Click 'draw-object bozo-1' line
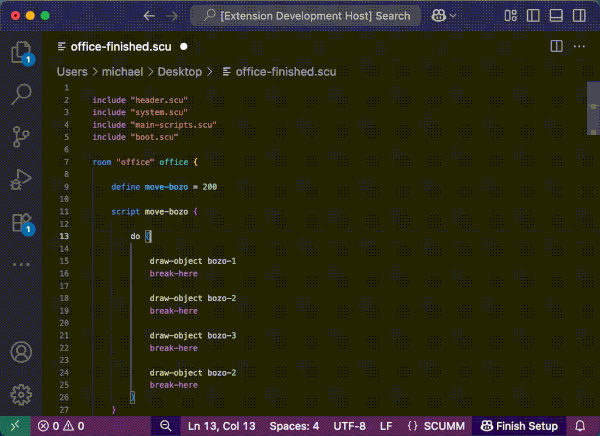Screen dimensions: 600x436 tap(193, 261)
